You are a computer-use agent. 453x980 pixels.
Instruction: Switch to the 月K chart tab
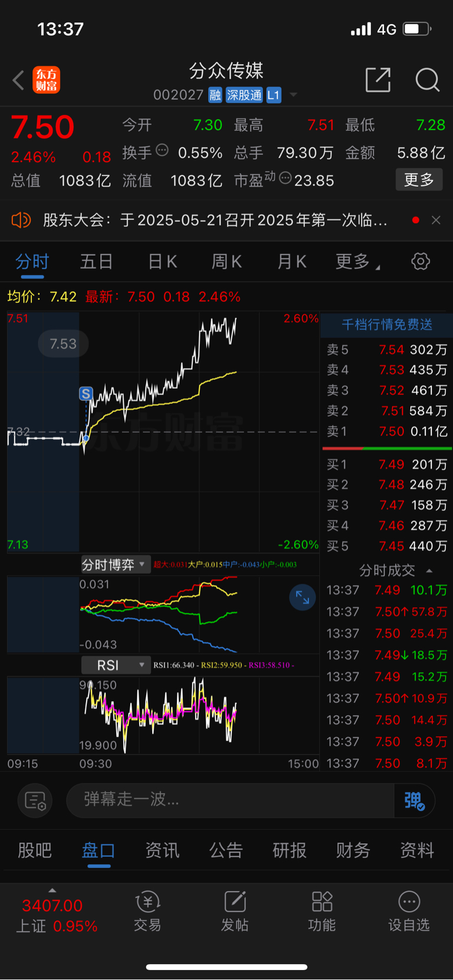[x=292, y=262]
